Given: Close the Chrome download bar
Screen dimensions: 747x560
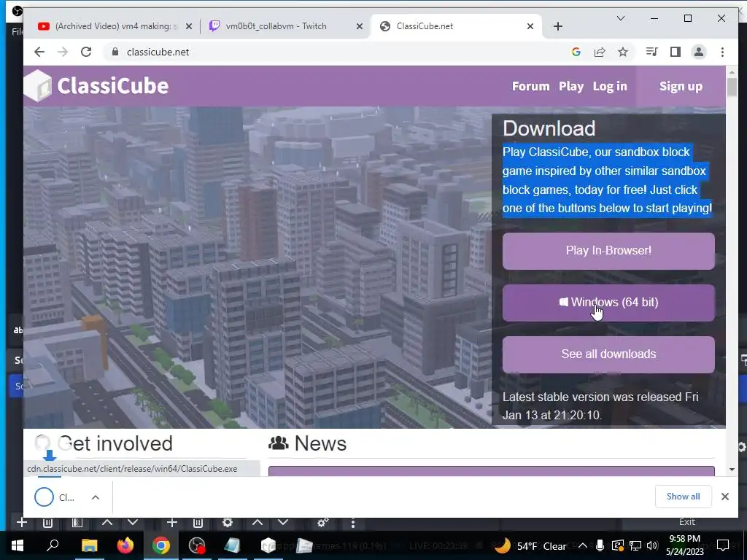Looking at the screenshot, I should pyautogui.click(x=724, y=497).
